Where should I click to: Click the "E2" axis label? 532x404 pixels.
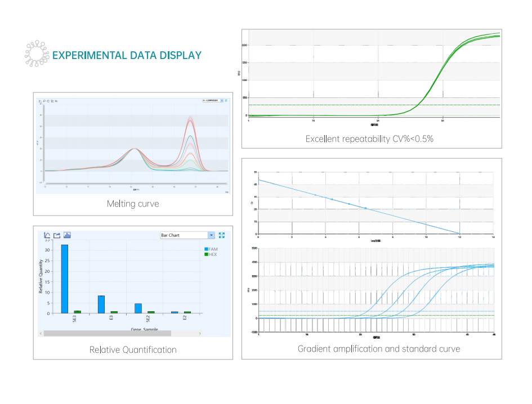[185, 318]
